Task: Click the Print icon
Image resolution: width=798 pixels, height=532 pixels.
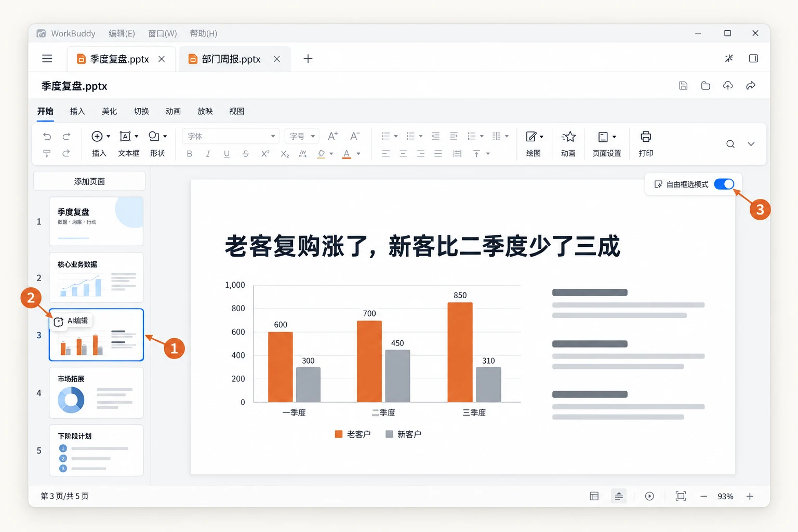Action: coord(646,137)
